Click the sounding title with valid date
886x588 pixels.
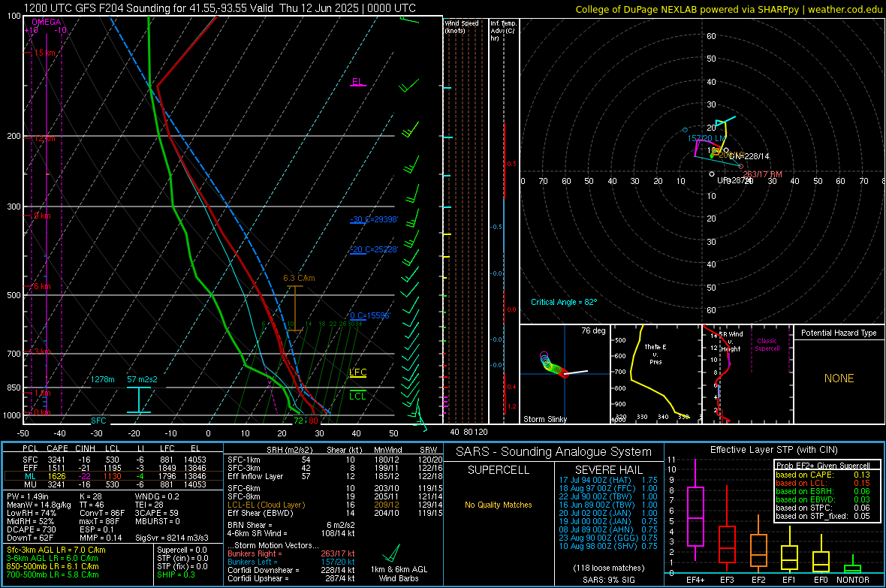pos(220,8)
